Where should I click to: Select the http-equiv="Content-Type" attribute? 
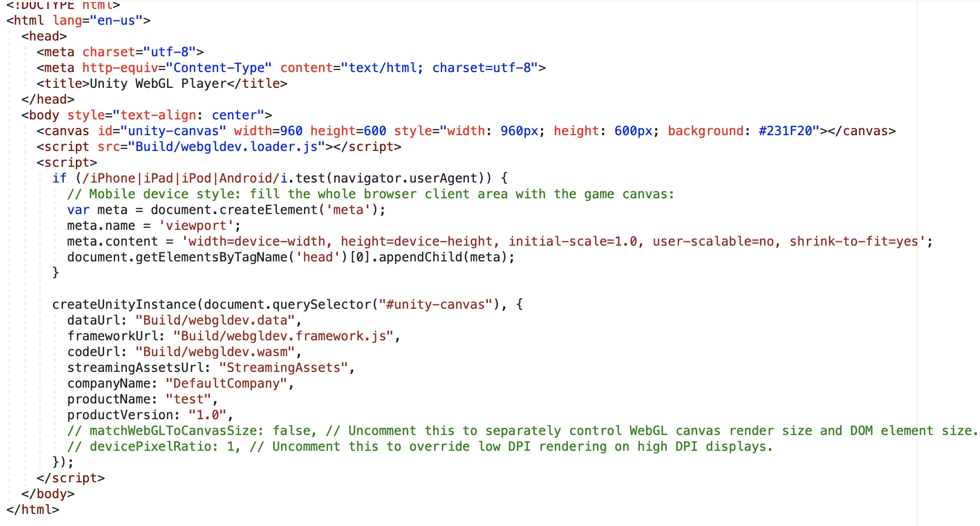(x=177, y=68)
